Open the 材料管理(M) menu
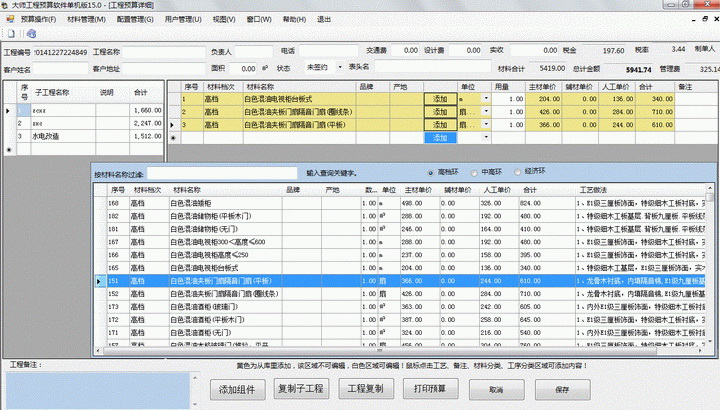720x410 pixels. [x=86, y=19]
